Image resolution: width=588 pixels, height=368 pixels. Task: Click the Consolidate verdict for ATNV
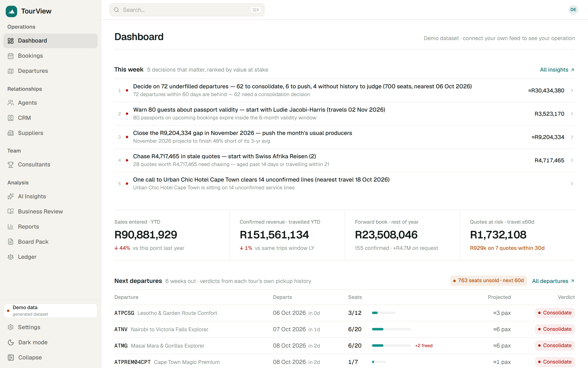[x=555, y=329]
